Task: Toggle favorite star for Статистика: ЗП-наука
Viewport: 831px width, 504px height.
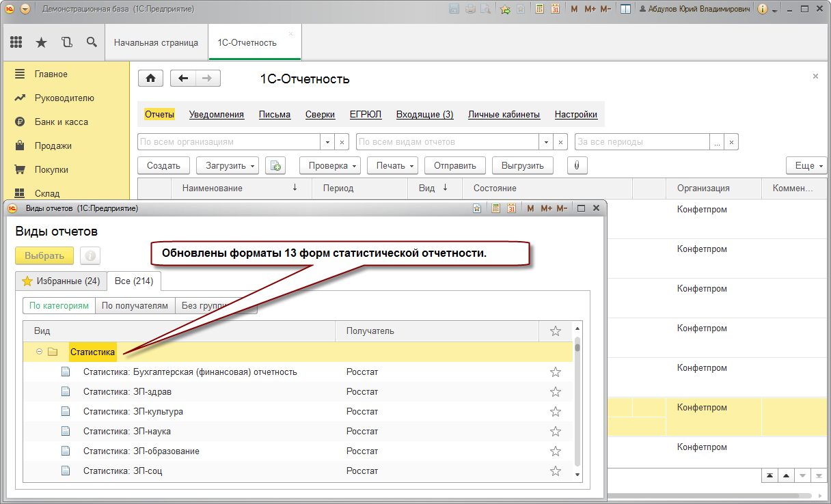Action: (x=555, y=432)
